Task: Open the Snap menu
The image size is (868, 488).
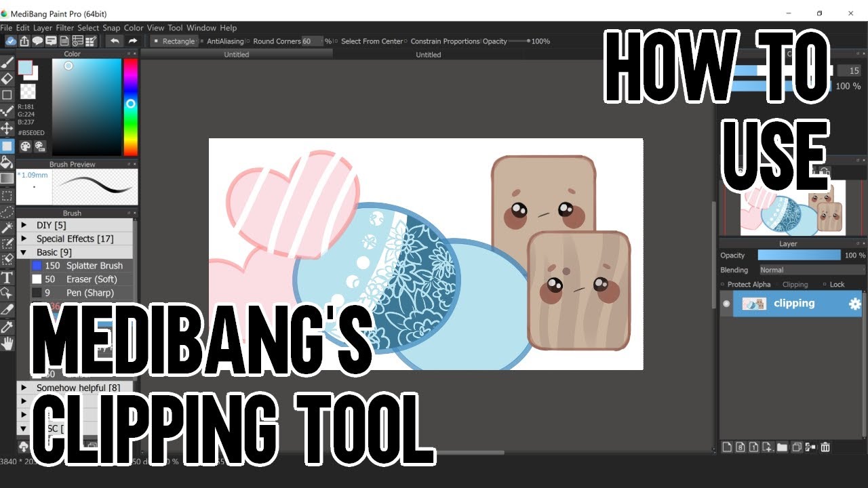Action: pyautogui.click(x=112, y=28)
